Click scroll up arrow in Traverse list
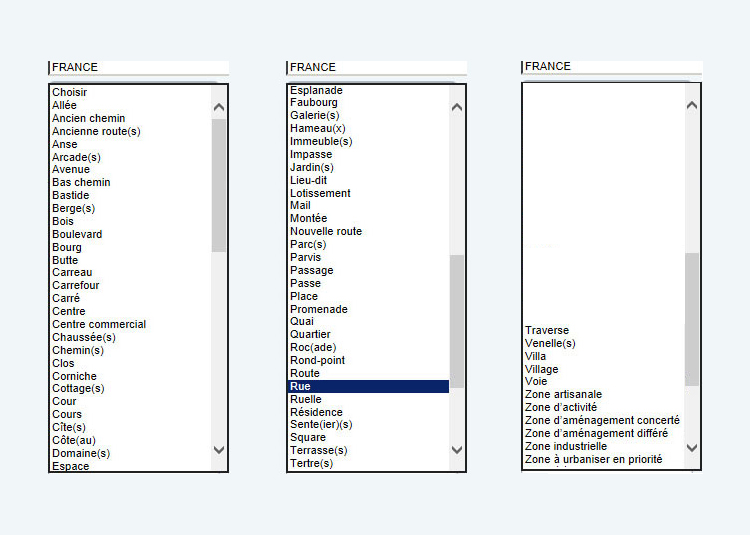750x535 pixels. point(692,104)
